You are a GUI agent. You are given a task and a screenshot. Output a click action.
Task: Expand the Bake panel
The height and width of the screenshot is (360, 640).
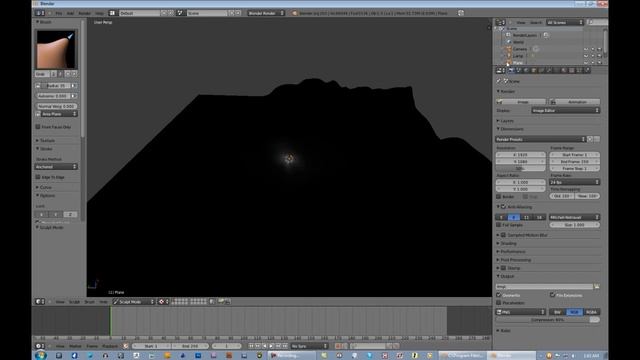point(504,331)
